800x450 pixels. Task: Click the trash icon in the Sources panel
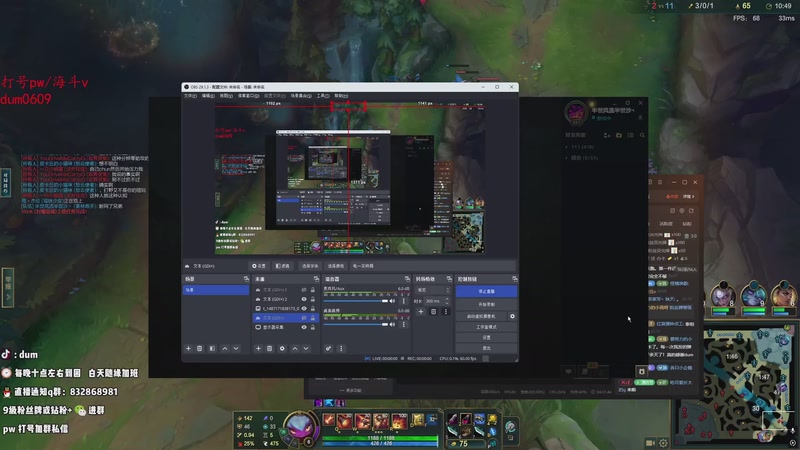click(x=270, y=348)
